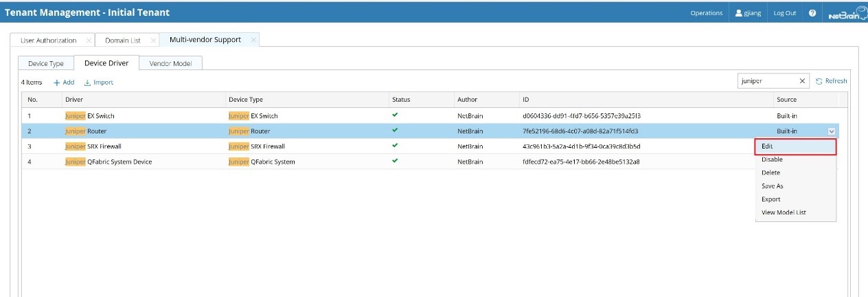This screenshot has width=868, height=297.
Task: Sort by the ID column header
Action: pos(646,100)
